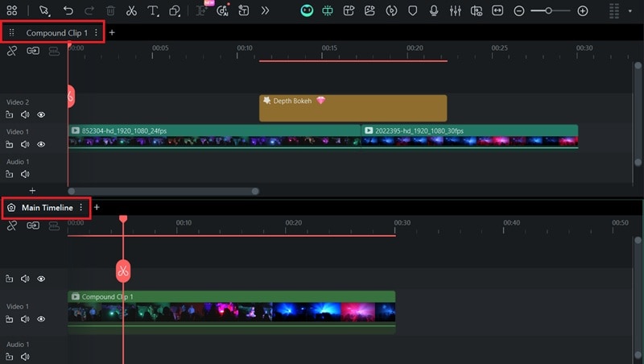Lock the Audio 1 track in Compound Clip timeline
The width and height of the screenshot is (644, 364).
[10, 174]
